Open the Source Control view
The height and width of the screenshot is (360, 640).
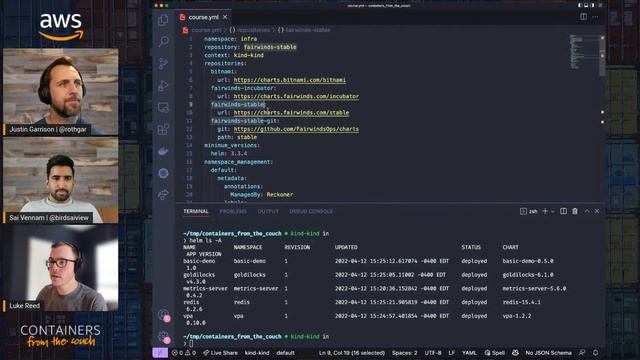tap(163, 63)
